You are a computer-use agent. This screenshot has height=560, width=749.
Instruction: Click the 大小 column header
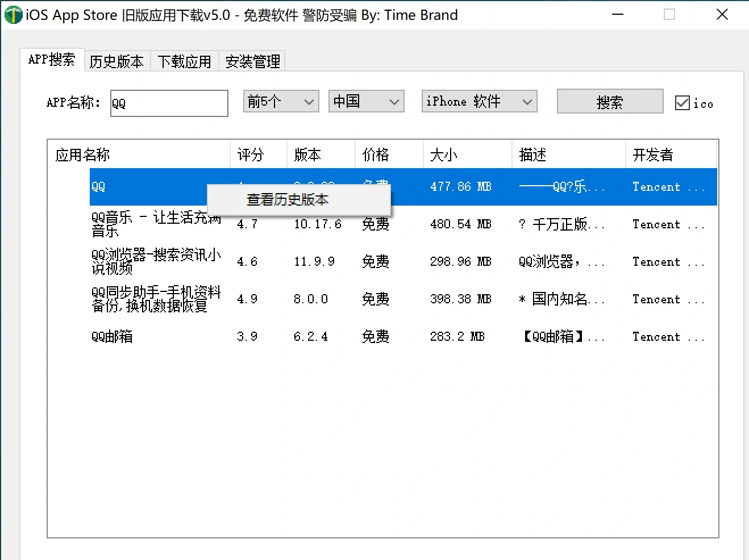click(x=443, y=154)
